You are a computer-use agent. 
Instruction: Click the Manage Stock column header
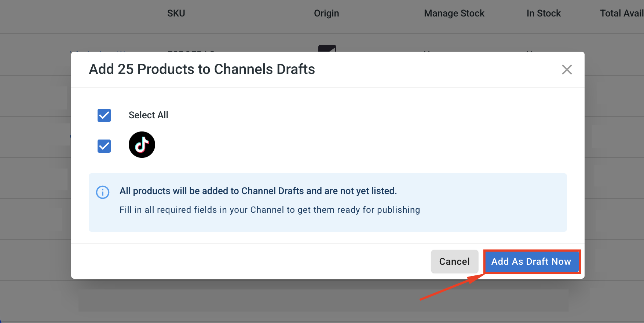click(454, 14)
